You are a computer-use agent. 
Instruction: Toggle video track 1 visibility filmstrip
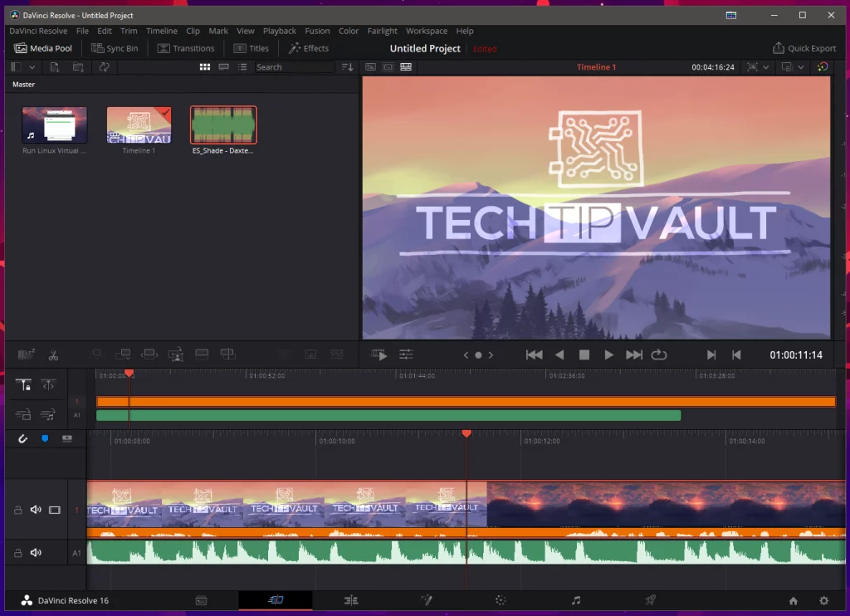tap(55, 510)
